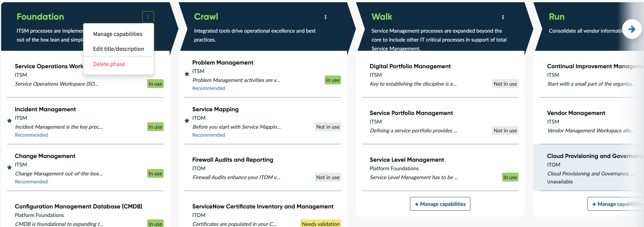This screenshot has height=227, width=644.
Task: Choose Edit title/description menu option
Action: click(119, 49)
